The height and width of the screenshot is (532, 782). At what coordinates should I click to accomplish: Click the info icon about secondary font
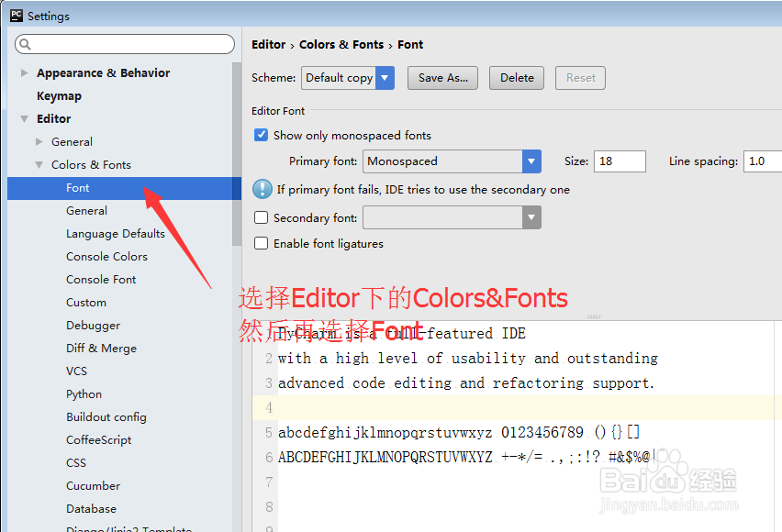tap(263, 190)
